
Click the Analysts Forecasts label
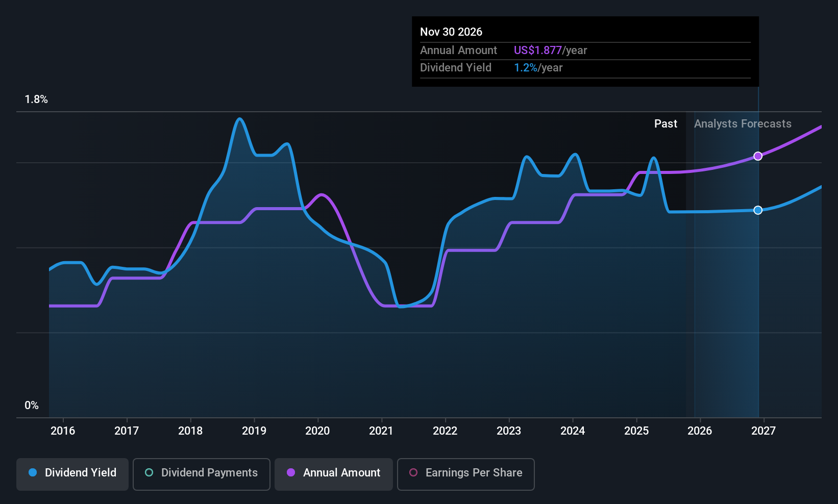point(743,124)
